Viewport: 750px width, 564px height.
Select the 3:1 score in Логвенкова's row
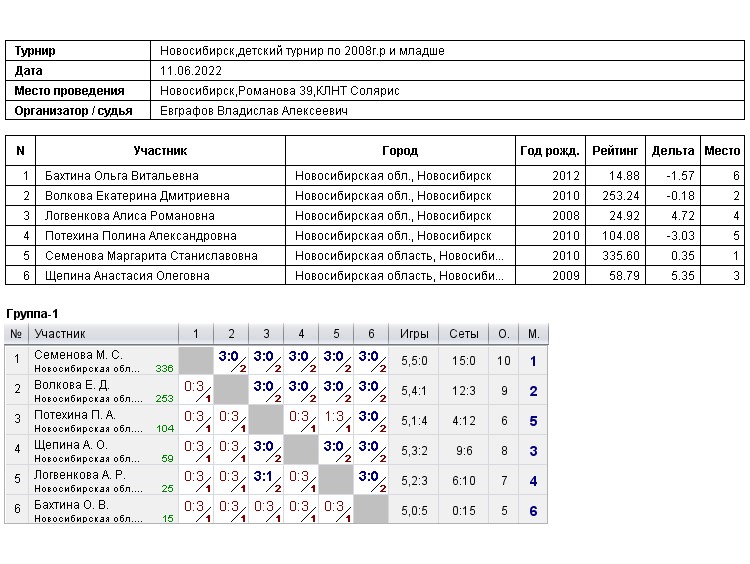click(x=263, y=477)
